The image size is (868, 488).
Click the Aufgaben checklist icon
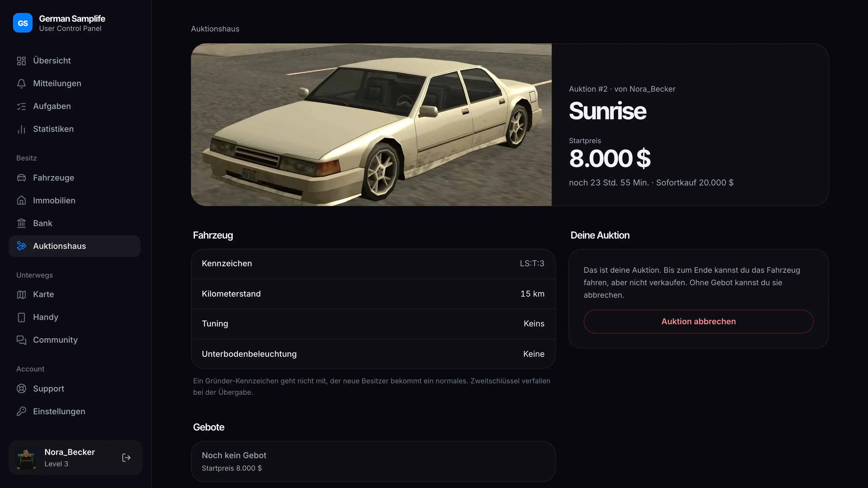(x=21, y=107)
